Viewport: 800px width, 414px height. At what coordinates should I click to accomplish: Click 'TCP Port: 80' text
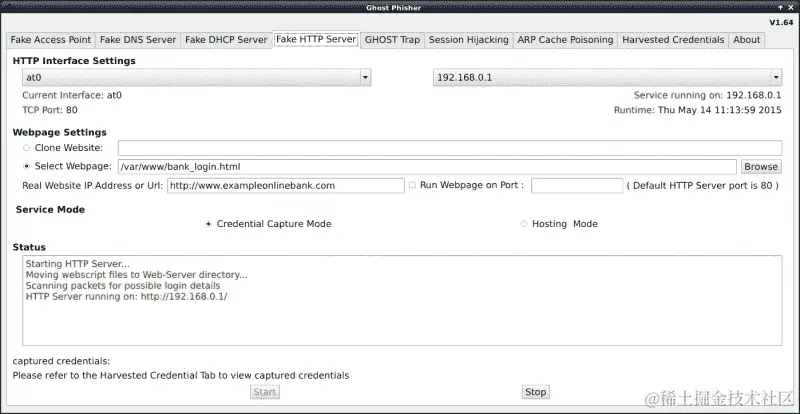50,110
